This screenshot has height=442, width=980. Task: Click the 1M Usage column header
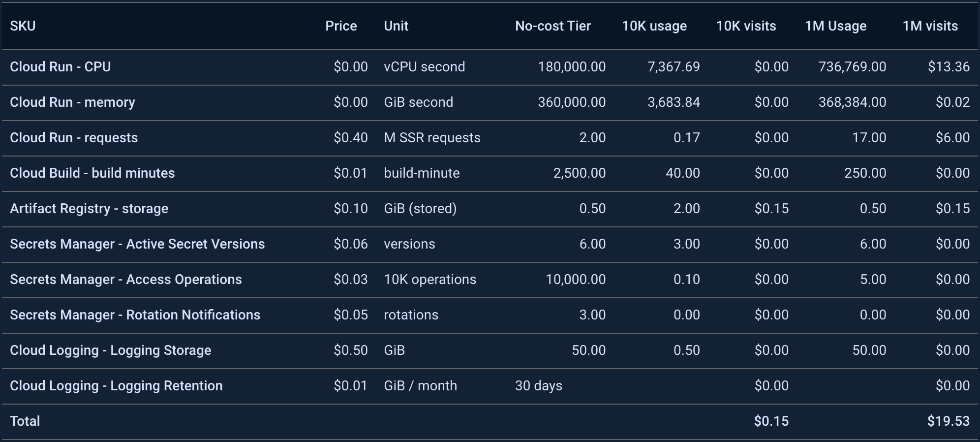(836, 26)
